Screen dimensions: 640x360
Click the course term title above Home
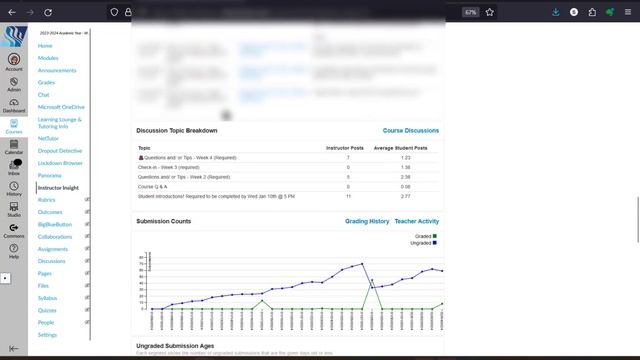click(64, 33)
